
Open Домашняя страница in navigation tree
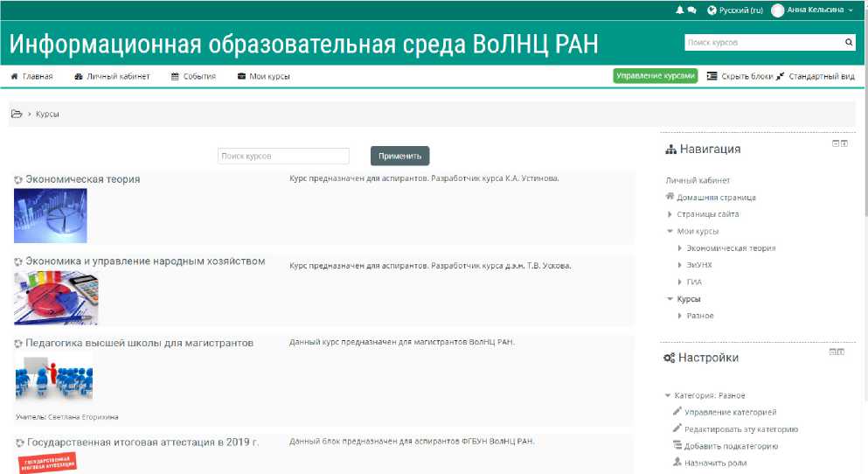(716, 197)
